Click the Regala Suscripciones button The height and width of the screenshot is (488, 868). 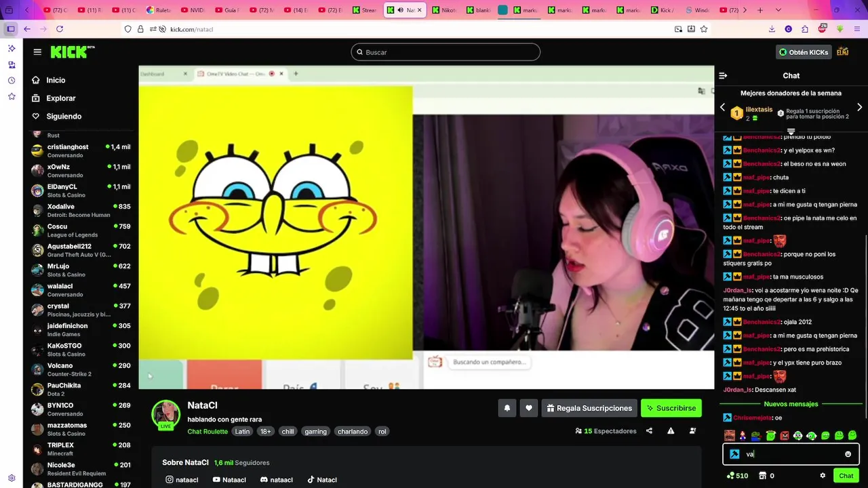[x=589, y=408]
